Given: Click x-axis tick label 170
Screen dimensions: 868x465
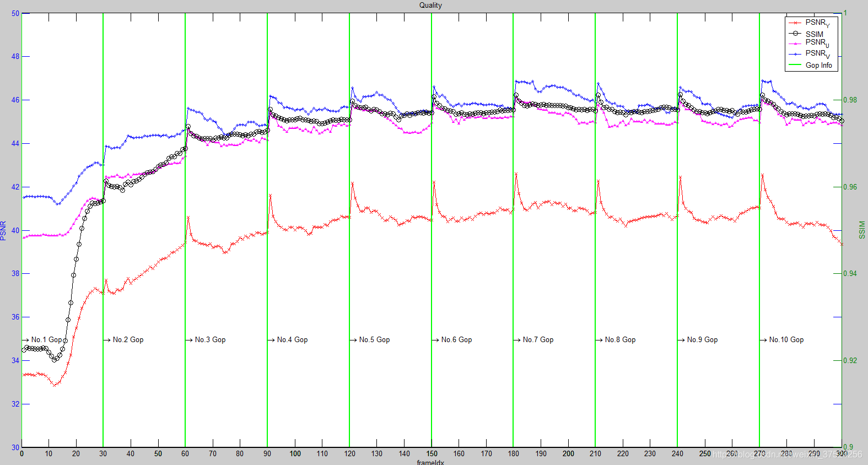Looking at the screenshot, I should tap(486, 453).
